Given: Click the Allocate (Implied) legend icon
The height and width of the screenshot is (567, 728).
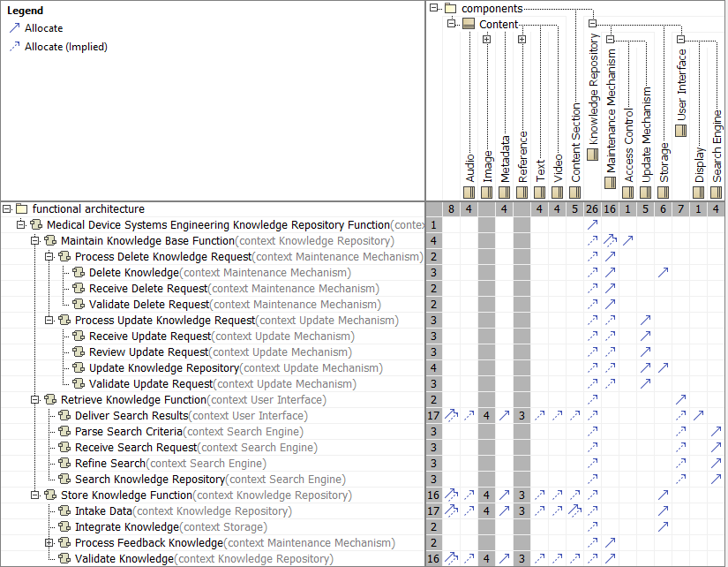Looking at the screenshot, I should tap(14, 47).
